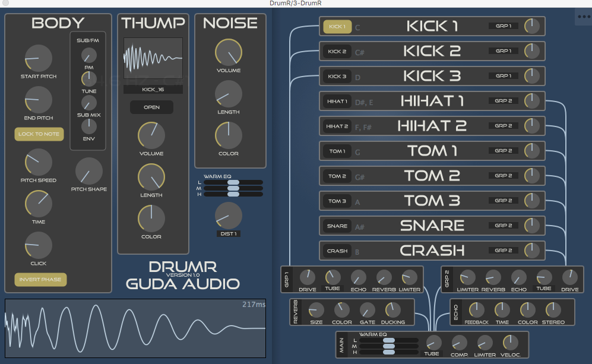Select the CRASH pad button
The width and height of the screenshot is (592, 364).
coord(337,251)
